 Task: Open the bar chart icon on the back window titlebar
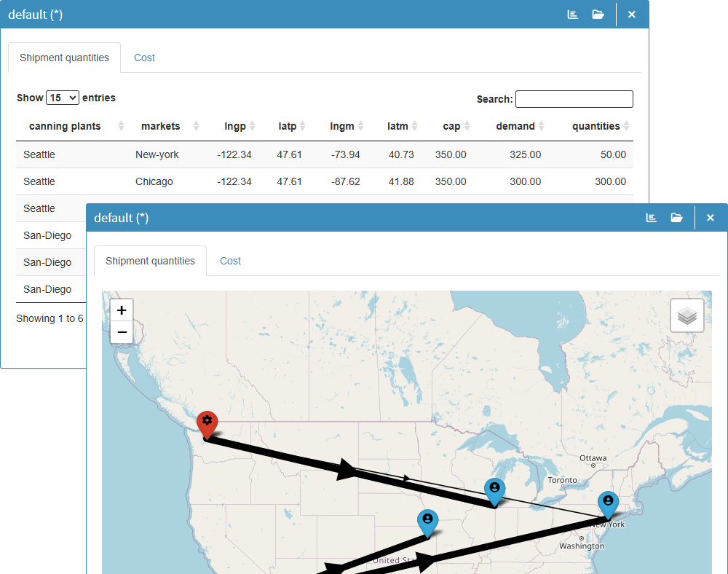tap(573, 14)
